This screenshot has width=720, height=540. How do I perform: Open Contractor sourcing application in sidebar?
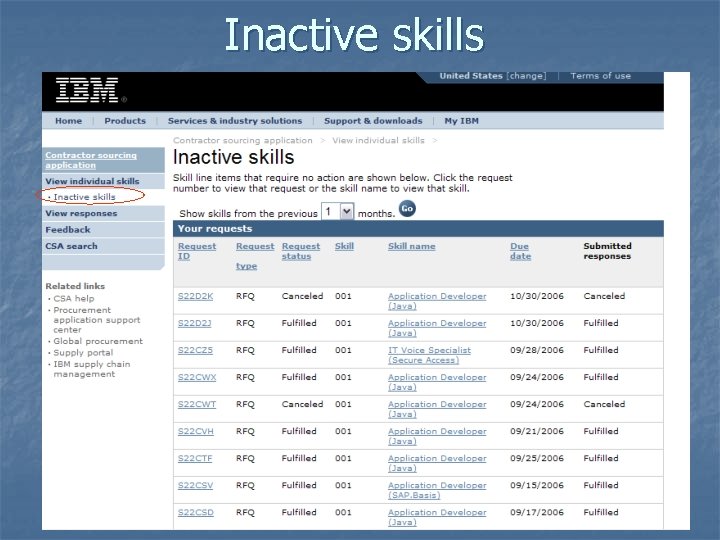(91, 160)
